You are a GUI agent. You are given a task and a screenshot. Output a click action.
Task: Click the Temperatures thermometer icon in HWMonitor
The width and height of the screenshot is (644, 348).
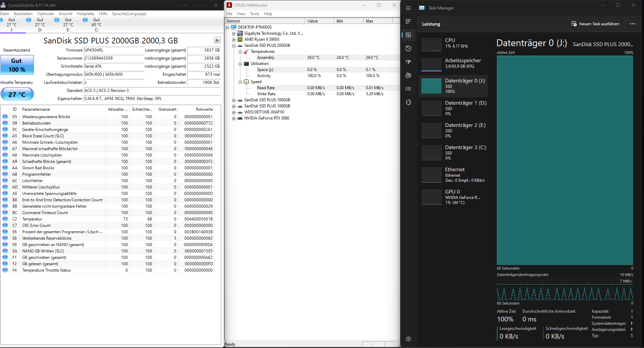(246, 51)
